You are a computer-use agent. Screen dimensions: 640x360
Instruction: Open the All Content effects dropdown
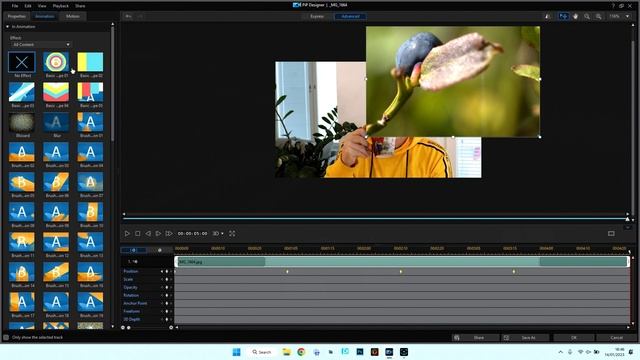coord(41,44)
